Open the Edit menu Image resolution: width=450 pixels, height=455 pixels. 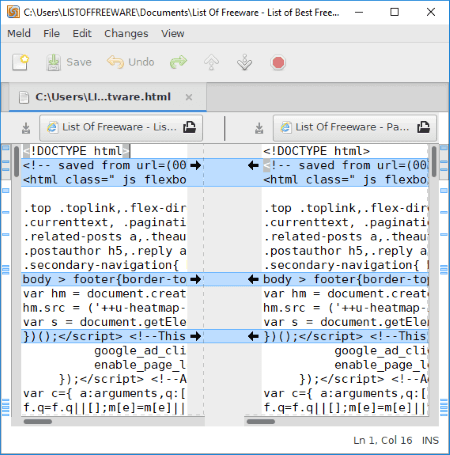tap(82, 33)
